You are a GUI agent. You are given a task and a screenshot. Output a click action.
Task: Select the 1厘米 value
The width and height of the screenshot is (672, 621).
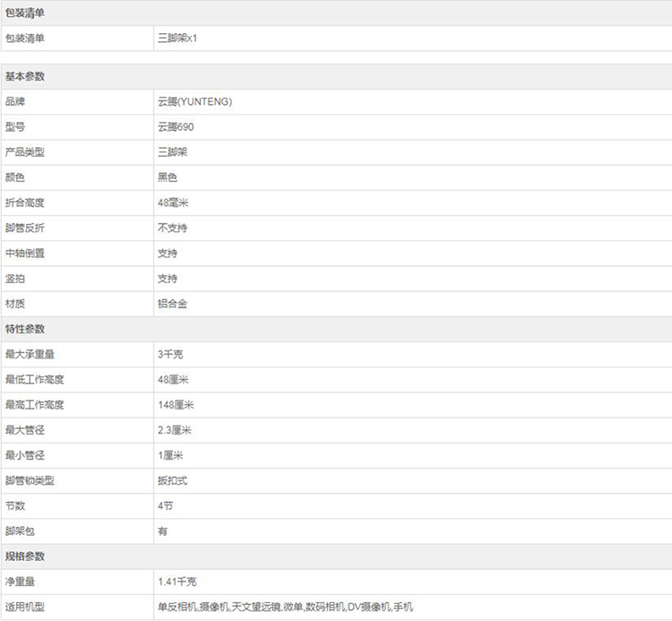click(170, 455)
